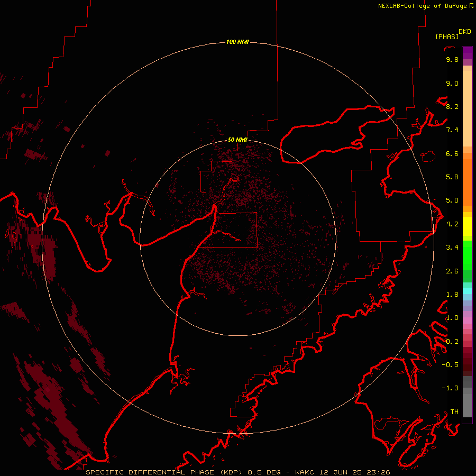Click the 50 NMI range ring label
This screenshot has height=476, width=476.
coord(237,140)
